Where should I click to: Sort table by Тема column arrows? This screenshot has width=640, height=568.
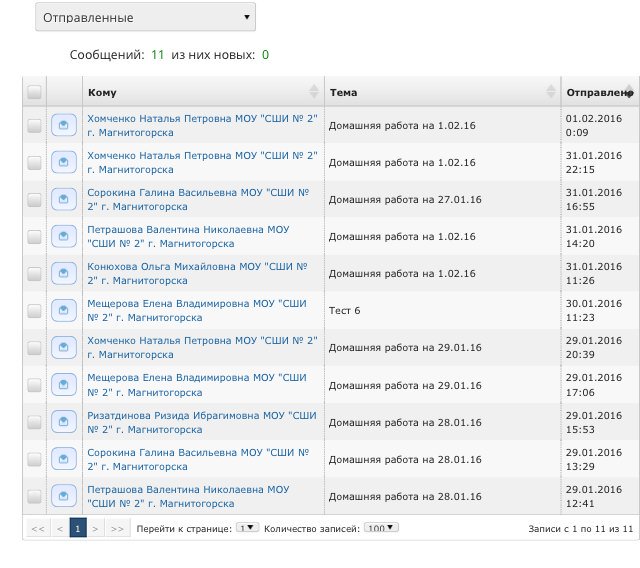(551, 92)
